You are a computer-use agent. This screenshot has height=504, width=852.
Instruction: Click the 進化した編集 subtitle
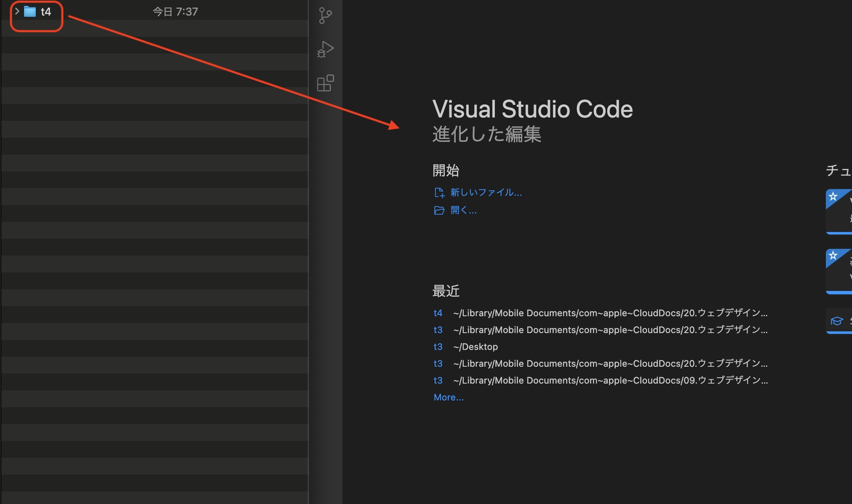tap(487, 134)
